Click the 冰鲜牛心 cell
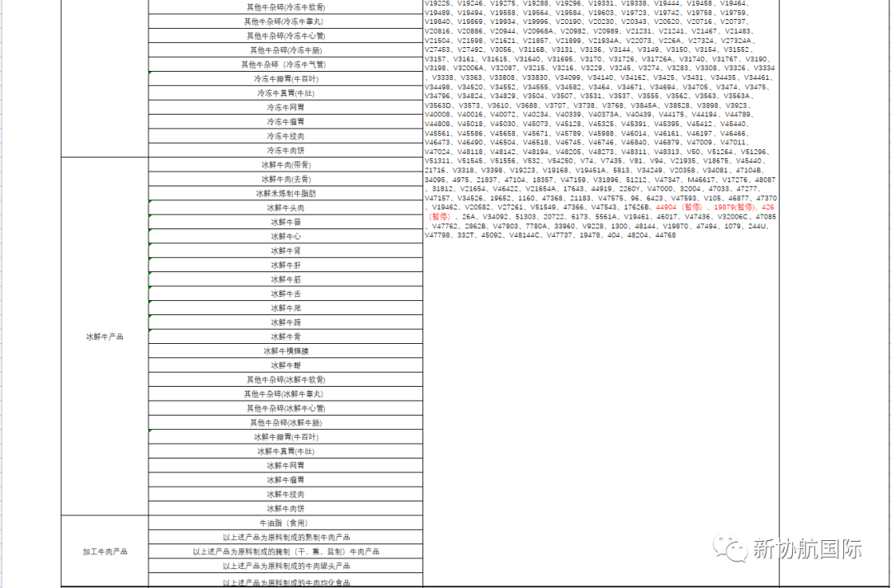The width and height of the screenshot is (891, 588). 285,237
